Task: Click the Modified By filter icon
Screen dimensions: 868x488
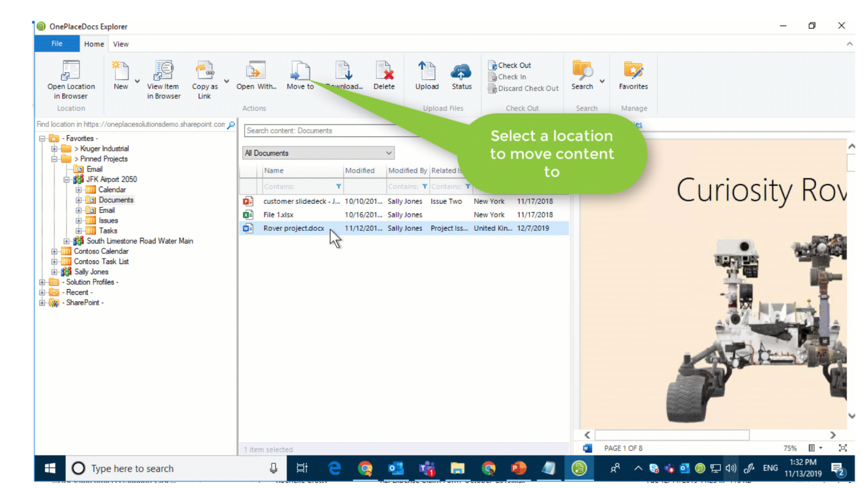Action: 424,186
